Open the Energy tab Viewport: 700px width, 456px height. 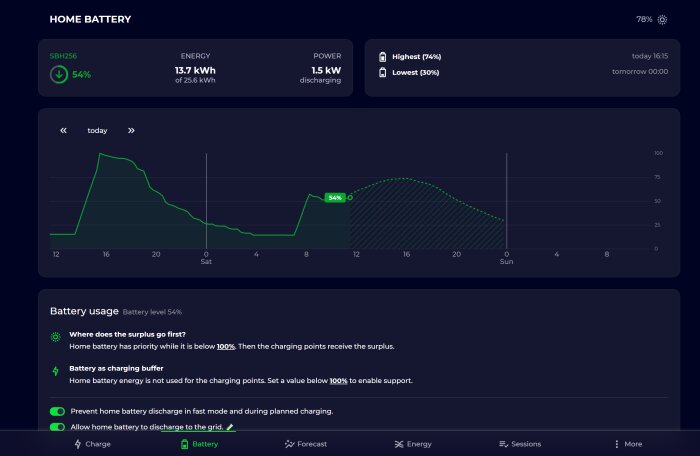click(x=413, y=444)
